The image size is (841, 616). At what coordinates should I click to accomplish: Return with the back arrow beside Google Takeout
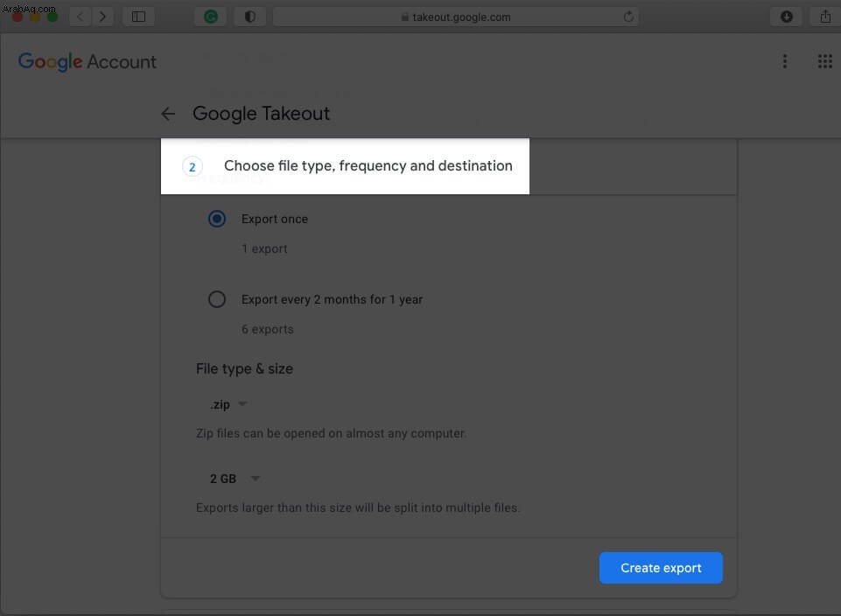168,114
